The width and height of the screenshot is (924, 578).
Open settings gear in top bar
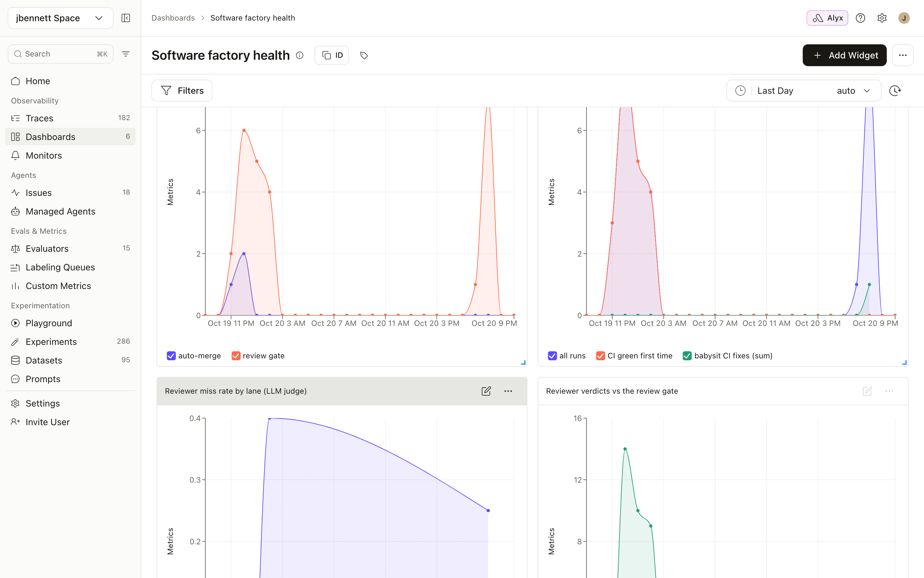(x=882, y=18)
